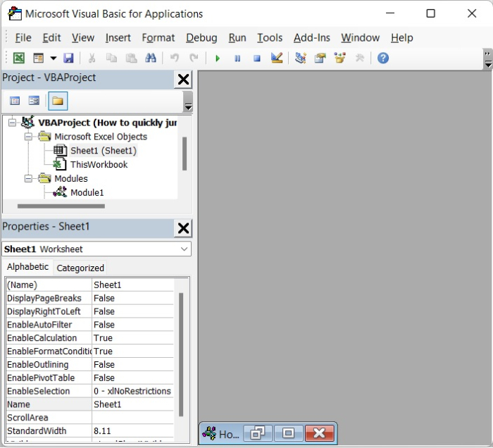Open the Insert object dropdown arrow
This screenshot has width=493, height=448.
[54, 58]
